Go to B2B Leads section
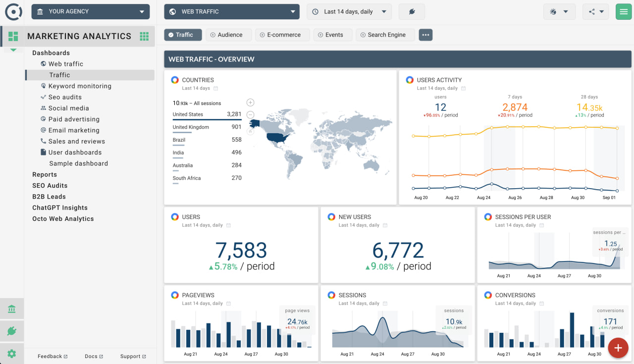This screenshot has height=364, width=634. click(x=49, y=197)
